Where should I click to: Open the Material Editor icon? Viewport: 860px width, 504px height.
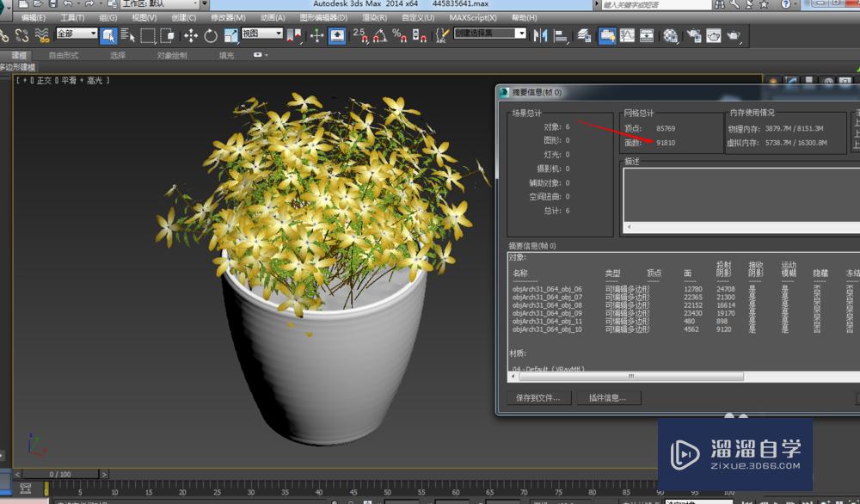point(670,35)
